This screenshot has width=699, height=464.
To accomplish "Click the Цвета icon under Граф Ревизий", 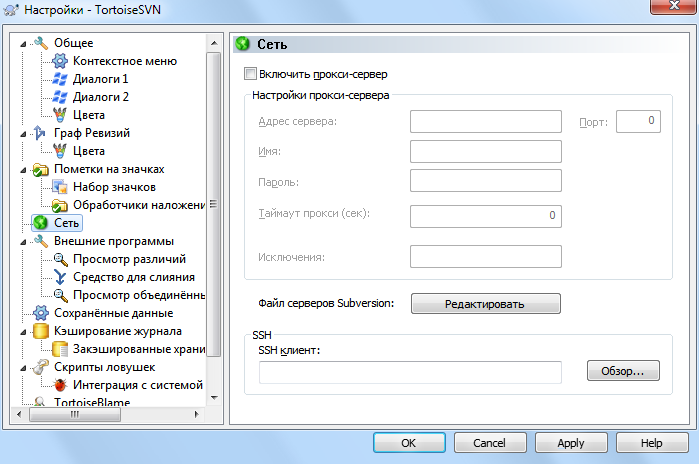I will click(60, 151).
